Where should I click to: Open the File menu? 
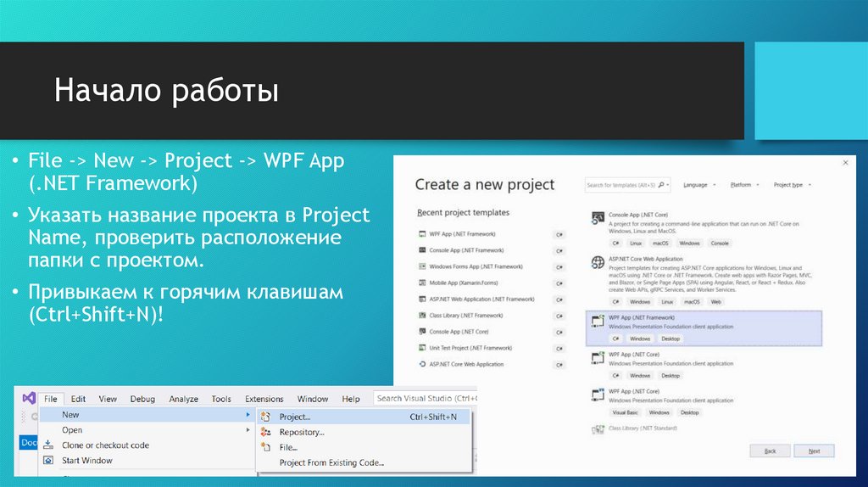point(50,399)
